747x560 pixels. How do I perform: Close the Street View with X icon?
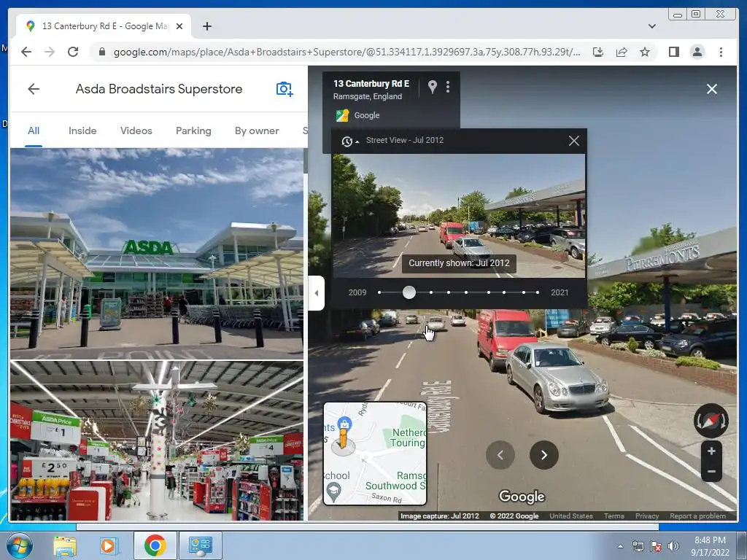point(712,89)
